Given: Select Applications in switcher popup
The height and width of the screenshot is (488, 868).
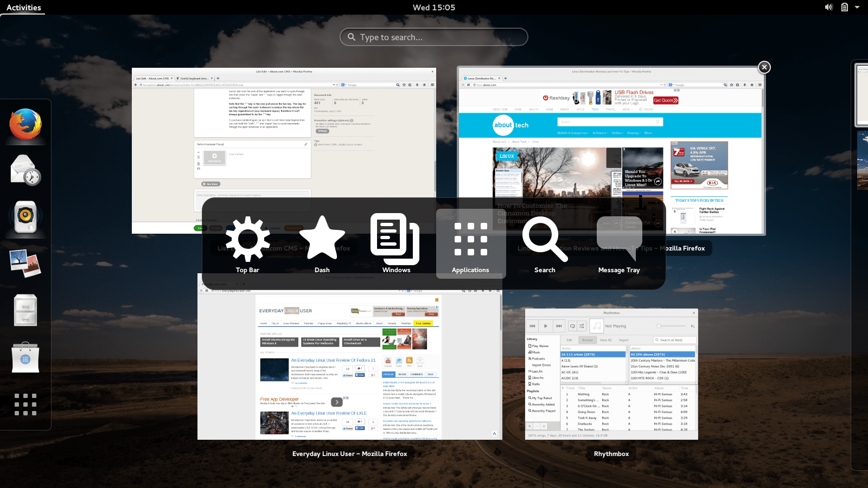Looking at the screenshot, I should pos(471,244).
